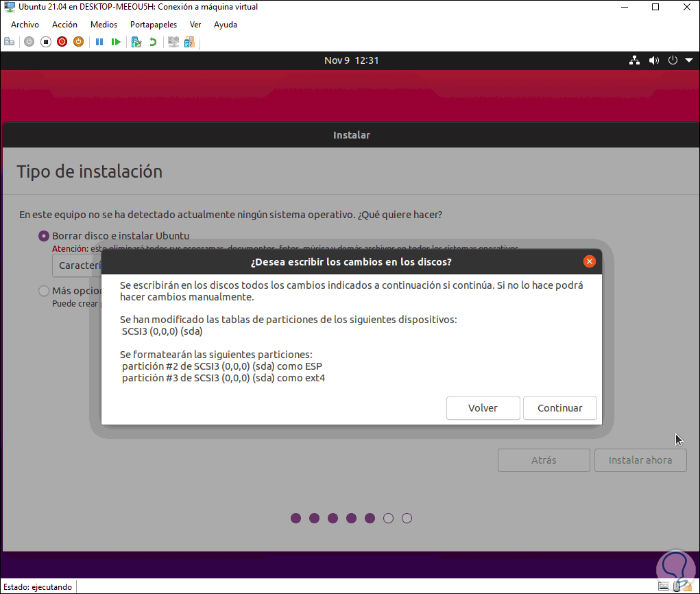Screen dimensions: 700x594
Task: Expand the Ubuntu system menu arrow
Action: pos(689,60)
